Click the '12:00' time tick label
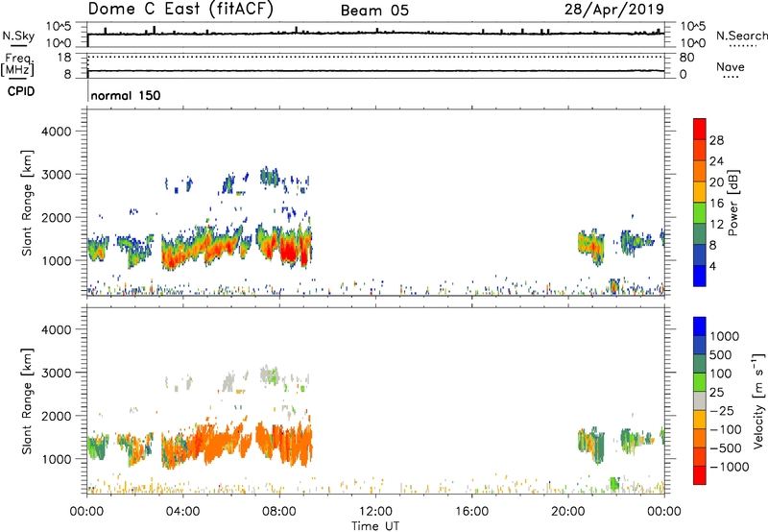 click(x=375, y=512)
